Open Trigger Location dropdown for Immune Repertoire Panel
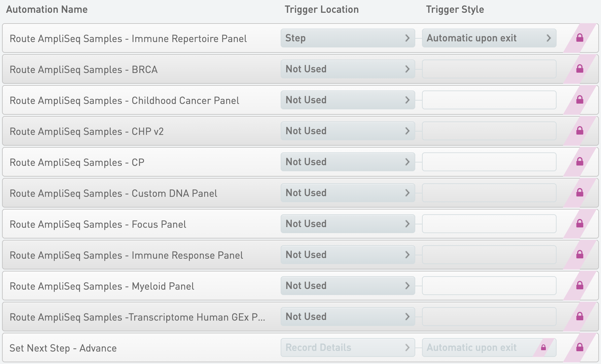 pos(348,38)
